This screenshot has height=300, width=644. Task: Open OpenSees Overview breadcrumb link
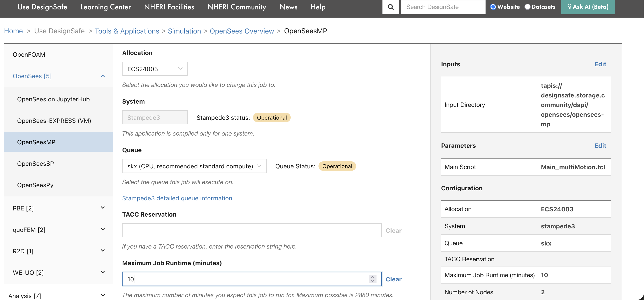coord(242,31)
